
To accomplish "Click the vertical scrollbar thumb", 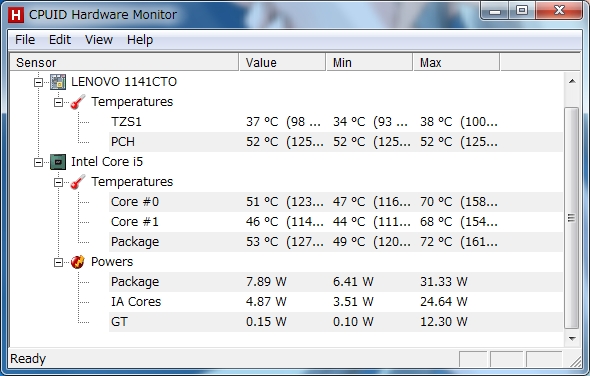I will [x=572, y=218].
